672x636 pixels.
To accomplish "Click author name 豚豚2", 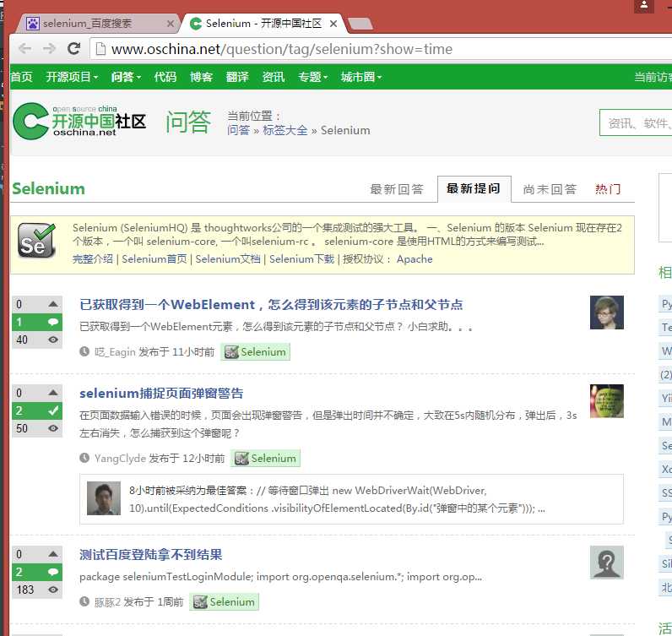I will 107,602.
